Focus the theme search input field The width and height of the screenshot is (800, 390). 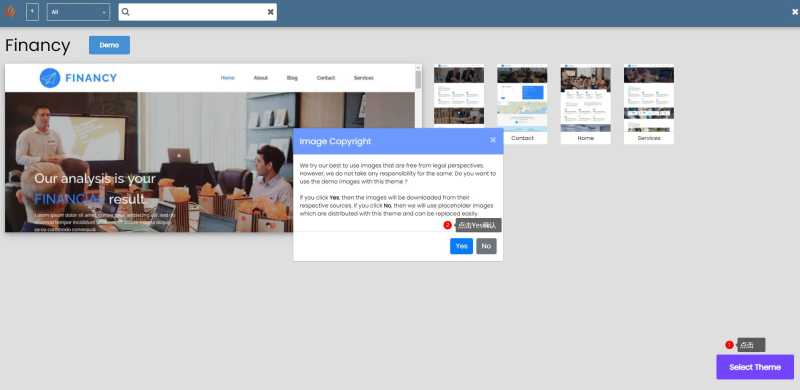click(197, 12)
